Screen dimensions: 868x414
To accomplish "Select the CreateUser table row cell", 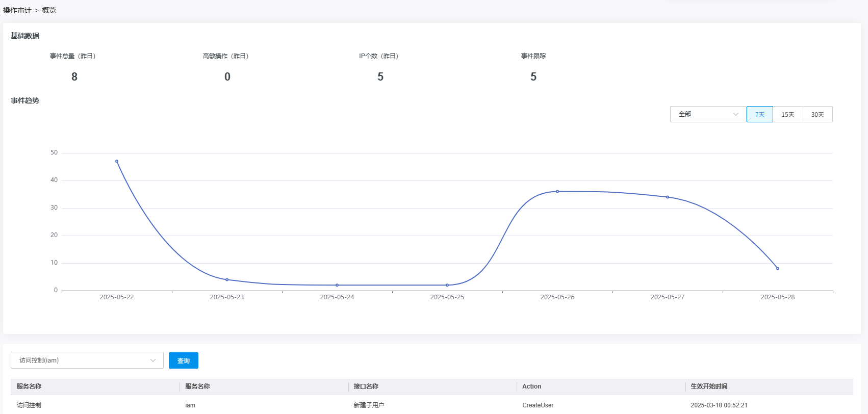I will click(538, 405).
